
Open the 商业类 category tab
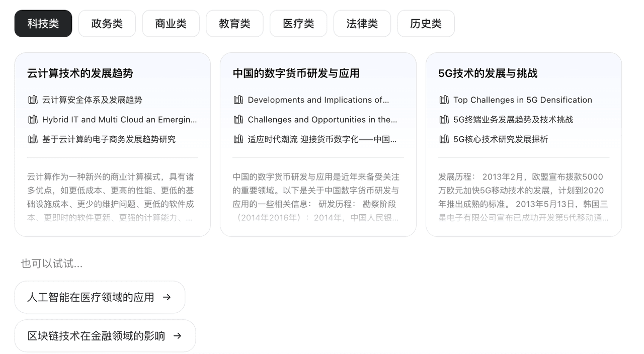pos(171,24)
